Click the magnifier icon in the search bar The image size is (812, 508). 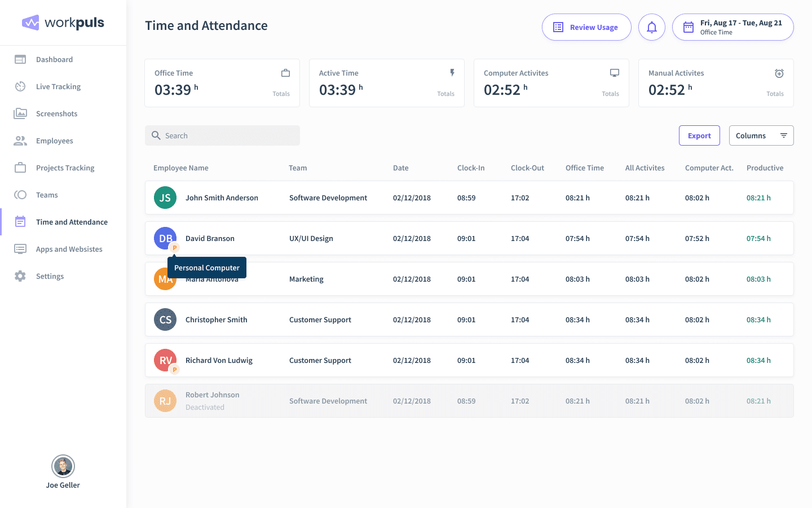pos(156,135)
